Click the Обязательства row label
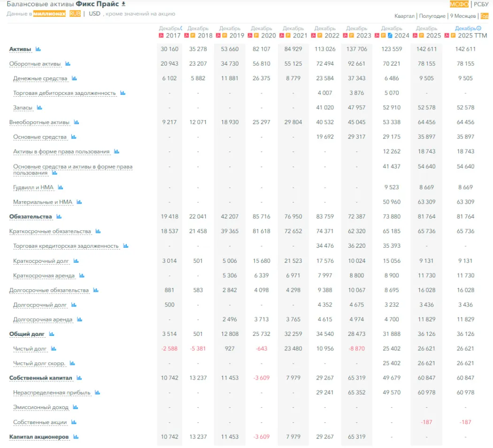The height and width of the screenshot is (448, 493). (31, 217)
